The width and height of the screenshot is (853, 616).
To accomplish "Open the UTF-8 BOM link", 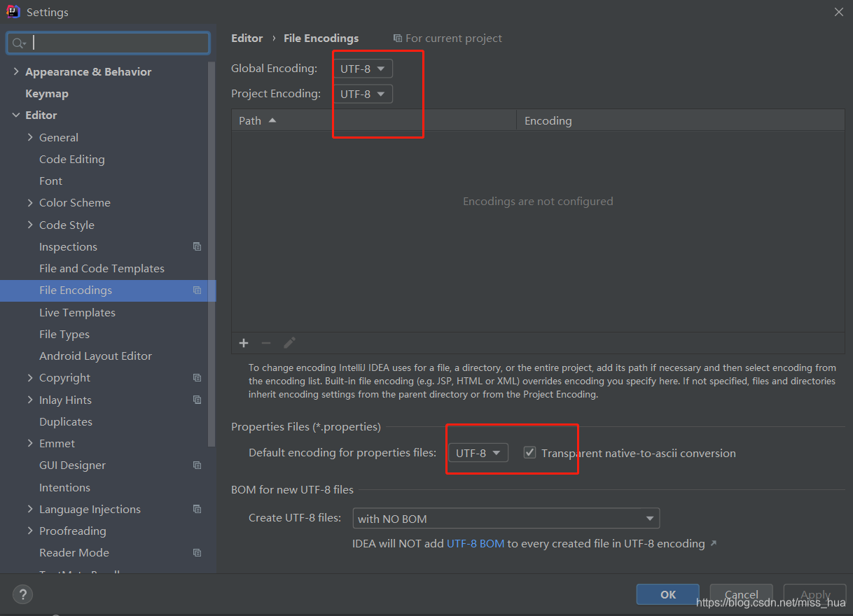I will tap(476, 543).
